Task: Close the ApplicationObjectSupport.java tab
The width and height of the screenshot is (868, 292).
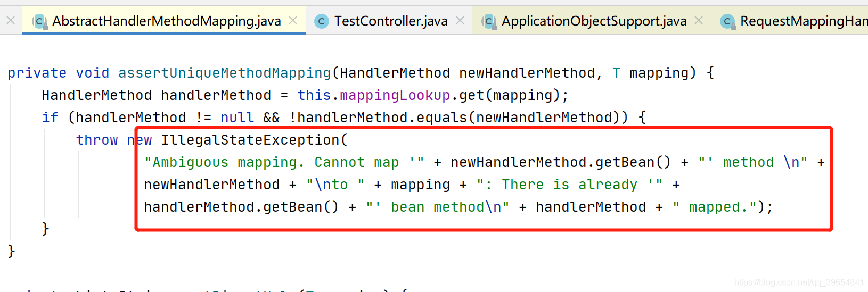Action: (699, 21)
